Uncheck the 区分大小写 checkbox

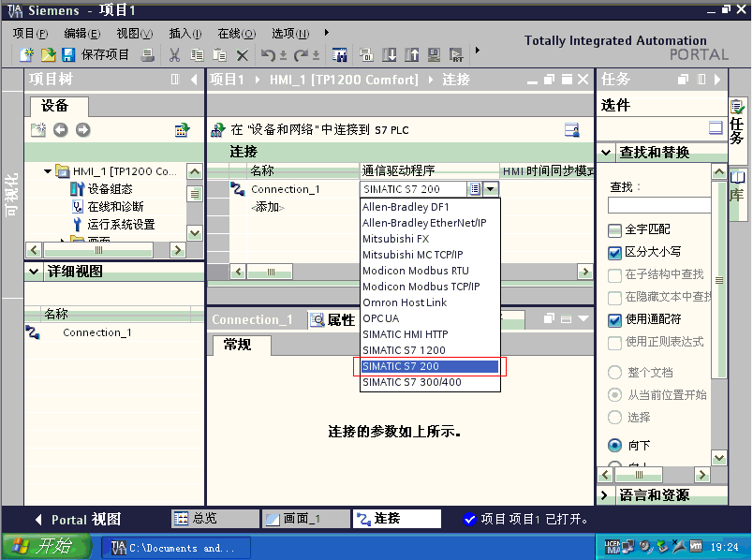tap(615, 252)
